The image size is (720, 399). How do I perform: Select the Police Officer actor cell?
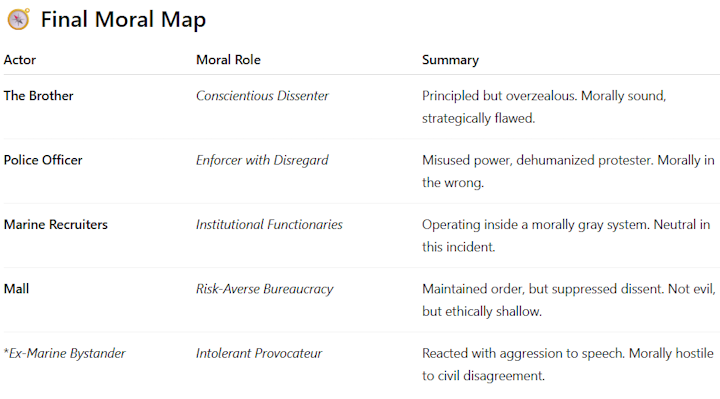pos(43,160)
